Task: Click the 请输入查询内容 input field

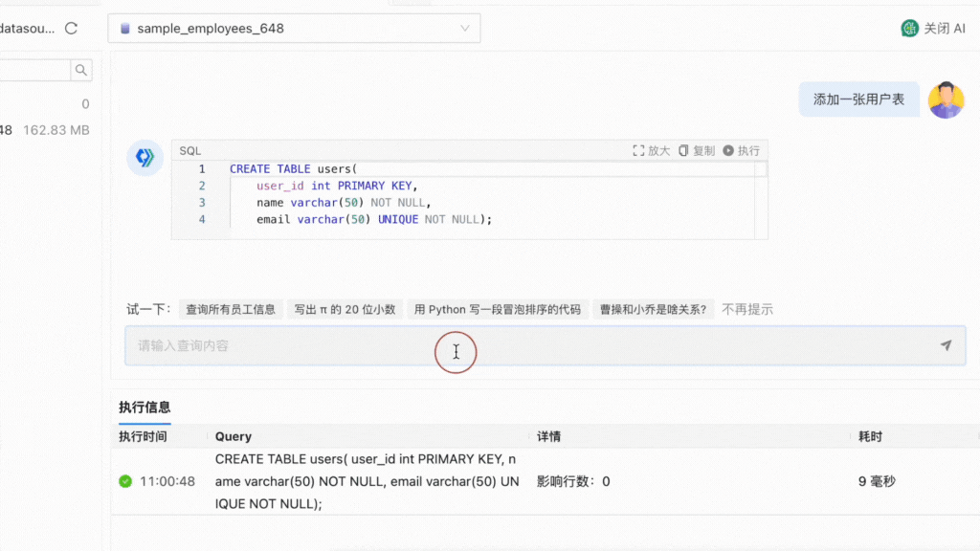Action: [x=383, y=345]
